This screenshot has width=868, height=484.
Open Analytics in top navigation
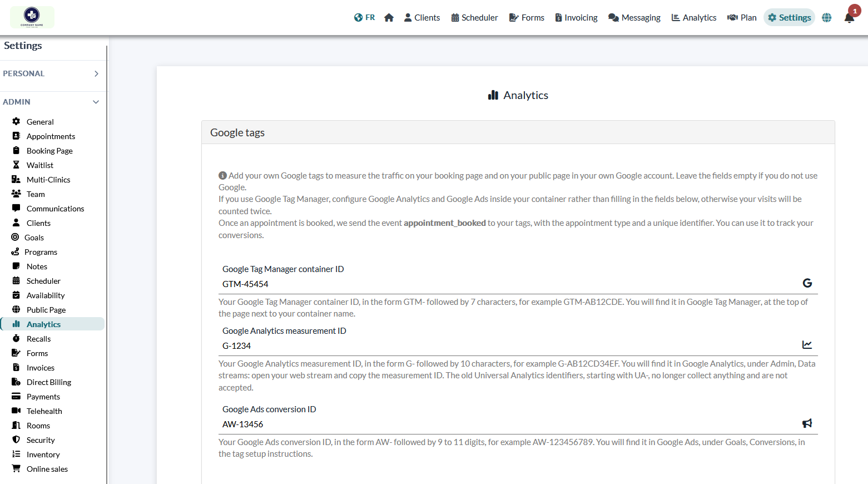coord(694,17)
